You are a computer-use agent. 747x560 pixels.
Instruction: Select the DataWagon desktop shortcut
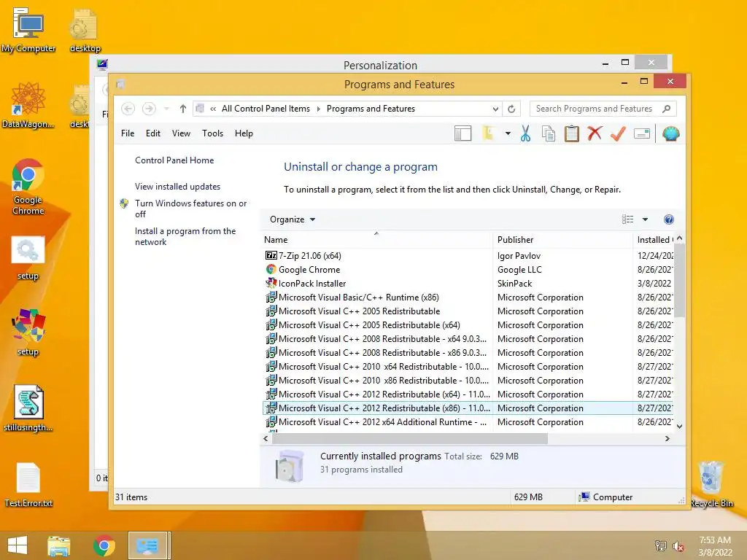coord(28,105)
